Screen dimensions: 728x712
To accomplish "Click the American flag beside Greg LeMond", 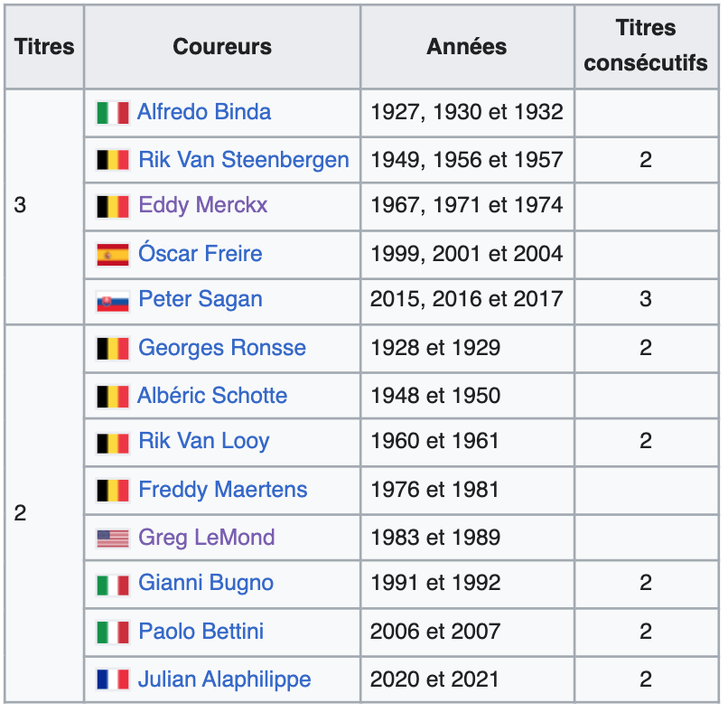I will (x=113, y=539).
